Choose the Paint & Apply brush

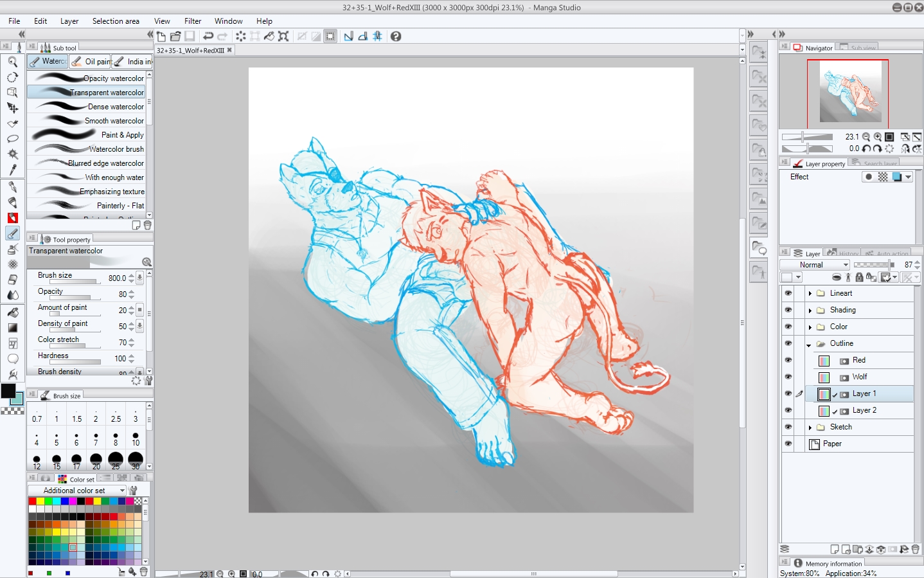point(87,135)
